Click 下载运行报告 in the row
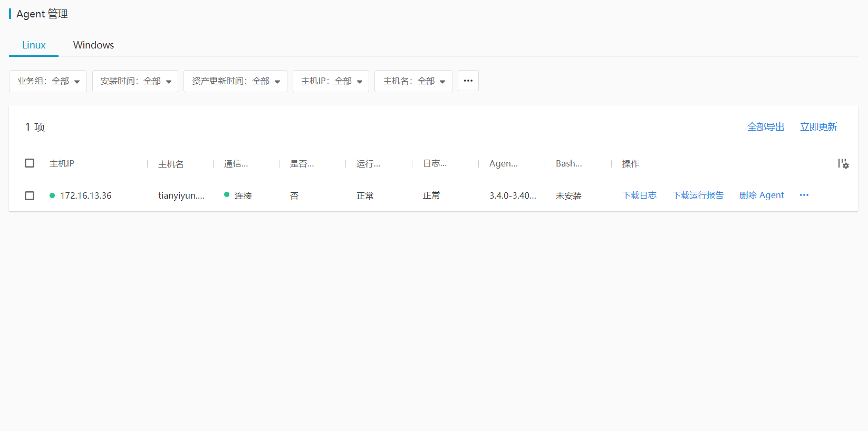The height and width of the screenshot is (431, 868). click(x=698, y=195)
